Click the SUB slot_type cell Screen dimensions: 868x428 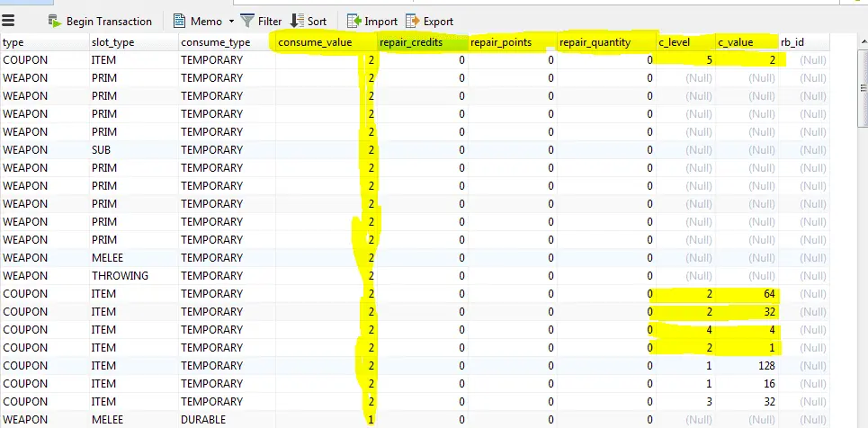pos(134,150)
